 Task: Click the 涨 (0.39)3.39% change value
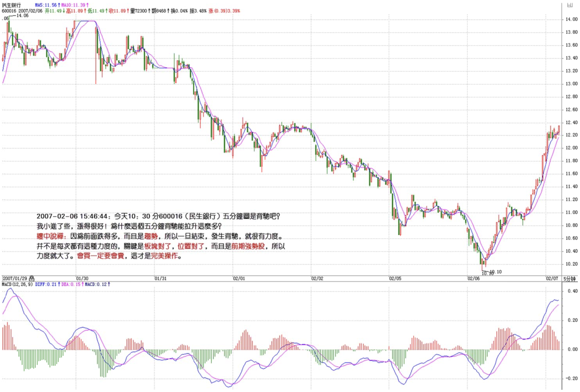[224, 11]
